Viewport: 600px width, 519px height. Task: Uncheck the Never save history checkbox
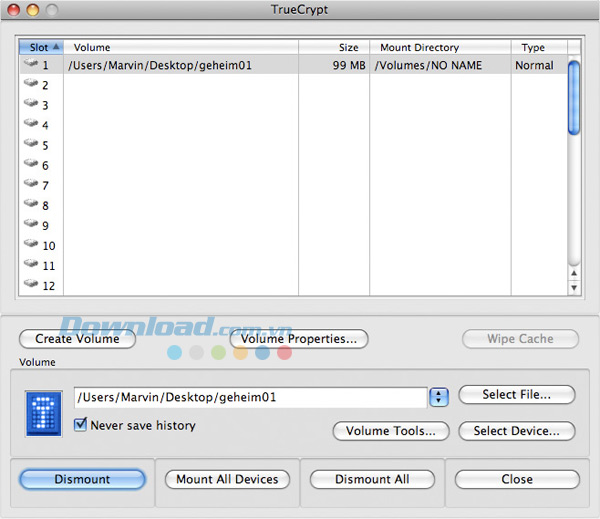pyautogui.click(x=80, y=424)
